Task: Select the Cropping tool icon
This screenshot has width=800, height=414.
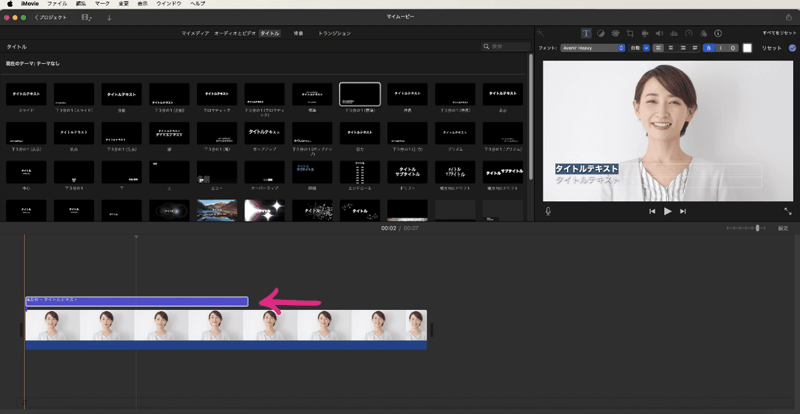Action: point(630,33)
